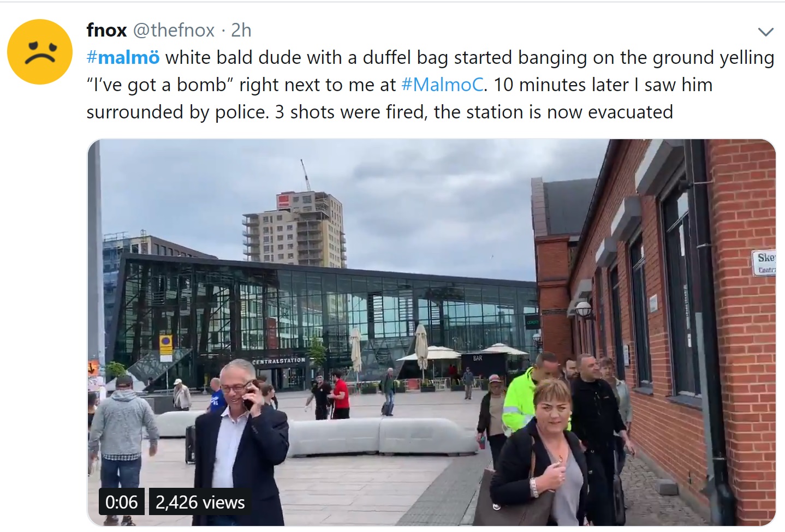Click the concrete bench in the plaza
Viewport: 785px width, 532px height.
[382, 437]
